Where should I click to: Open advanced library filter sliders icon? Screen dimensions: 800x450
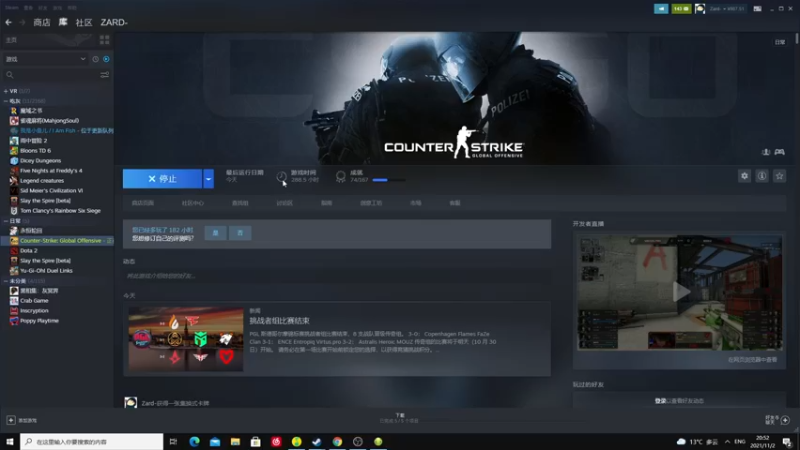click(x=105, y=75)
